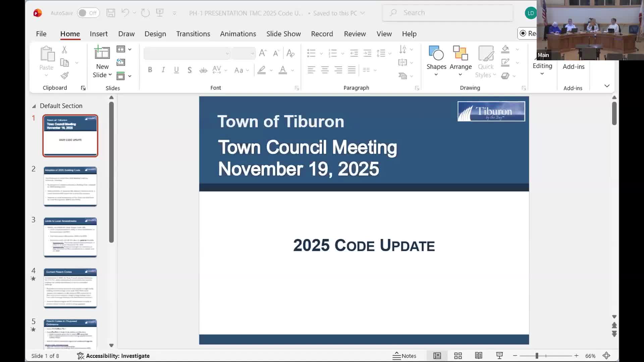Open the Shapes gallery

436,60
